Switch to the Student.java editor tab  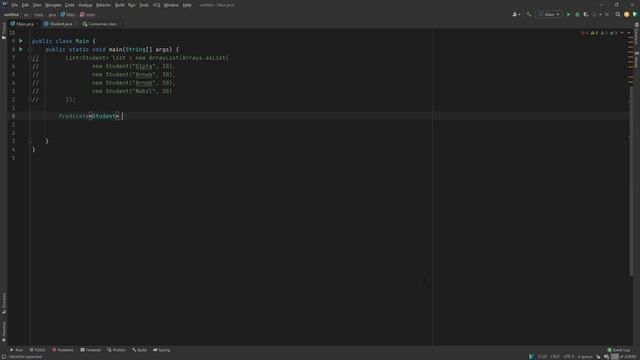tap(60, 24)
